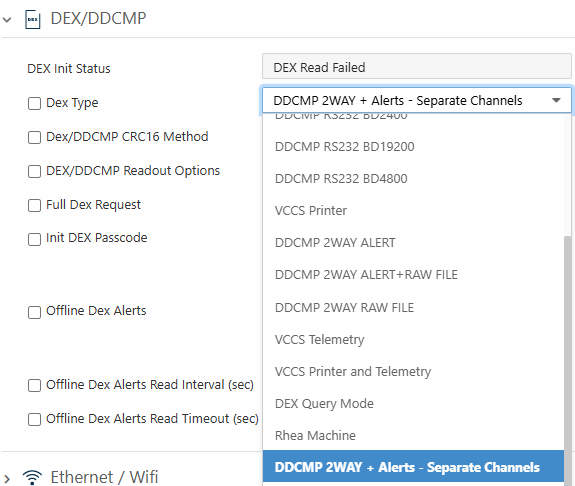Toggle the Full Dex Request checkbox
Image resolution: width=575 pixels, height=486 pixels.
[34, 205]
